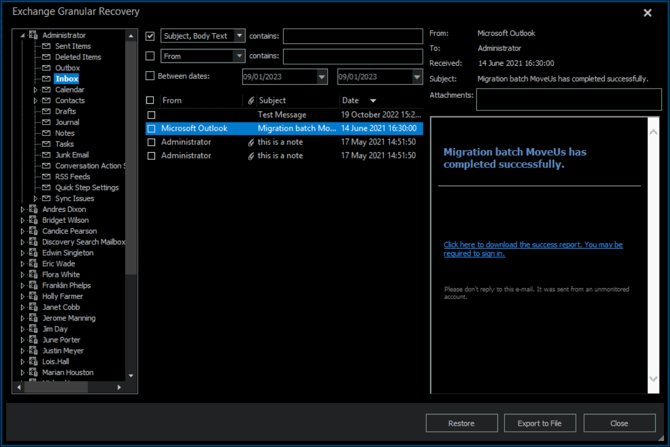Open the From filter field dropdown
670x447 pixels.
[239, 56]
